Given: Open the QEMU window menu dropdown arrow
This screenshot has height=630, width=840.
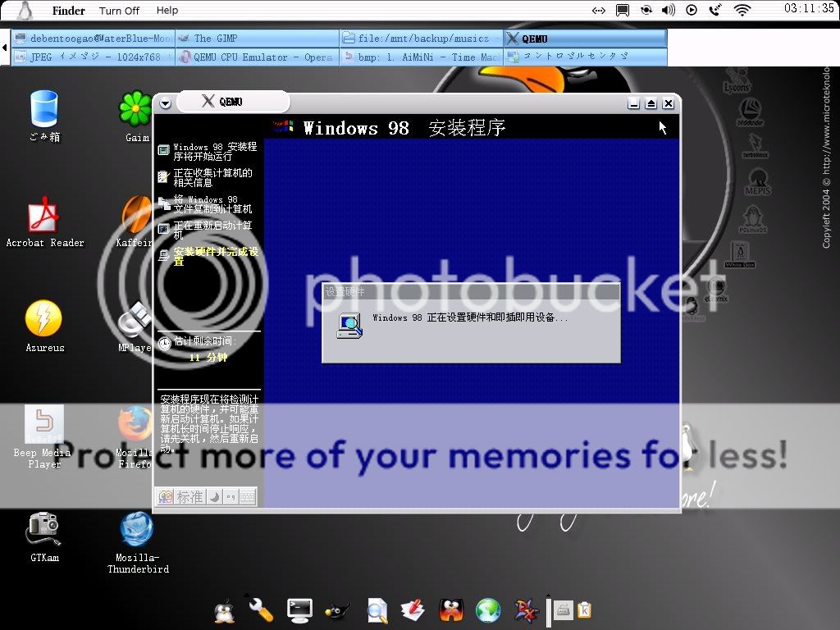Looking at the screenshot, I should tap(165, 103).
